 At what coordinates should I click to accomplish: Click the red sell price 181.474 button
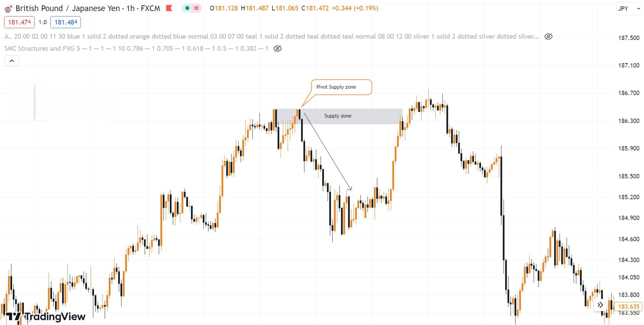(19, 22)
